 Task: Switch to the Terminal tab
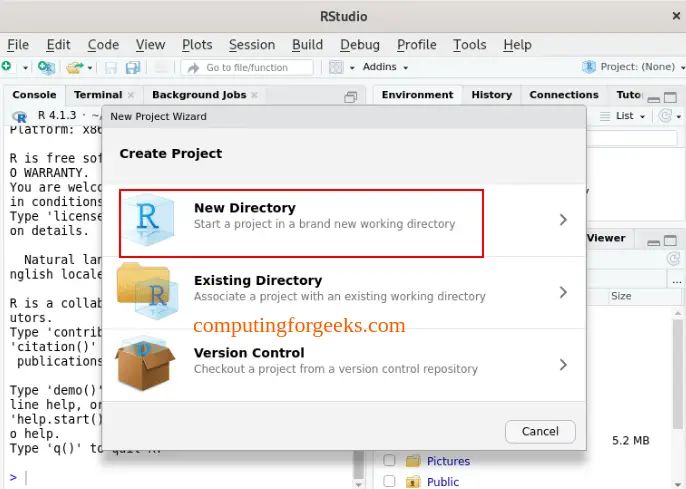pos(98,95)
